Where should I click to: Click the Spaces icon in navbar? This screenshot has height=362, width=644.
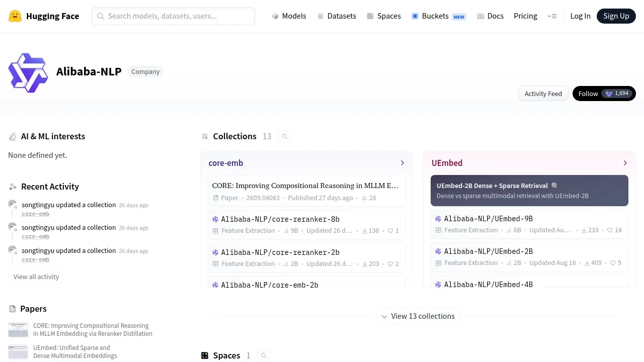coord(370,16)
